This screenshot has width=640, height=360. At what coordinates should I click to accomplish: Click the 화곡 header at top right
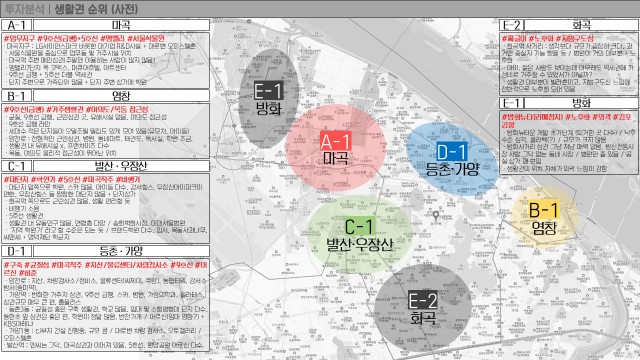click(x=581, y=25)
